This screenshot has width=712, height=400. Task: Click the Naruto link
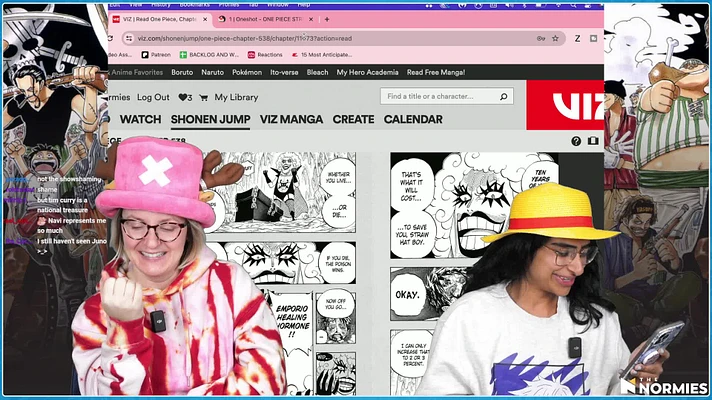[x=213, y=72]
